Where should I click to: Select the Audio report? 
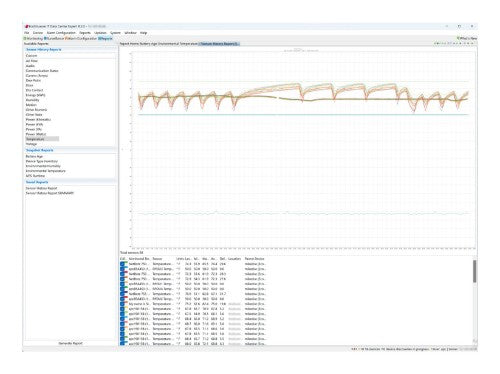30,66
